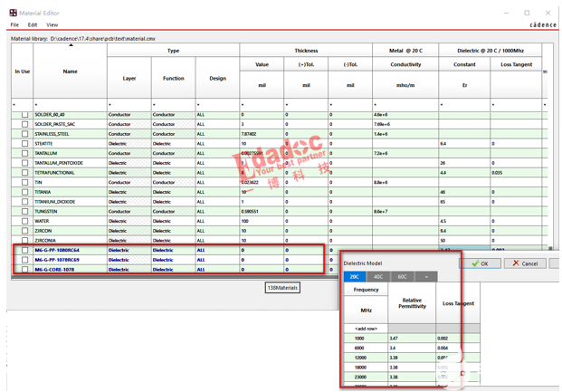Click the Conductivity column header
This screenshot has width=562, height=392.
point(405,64)
